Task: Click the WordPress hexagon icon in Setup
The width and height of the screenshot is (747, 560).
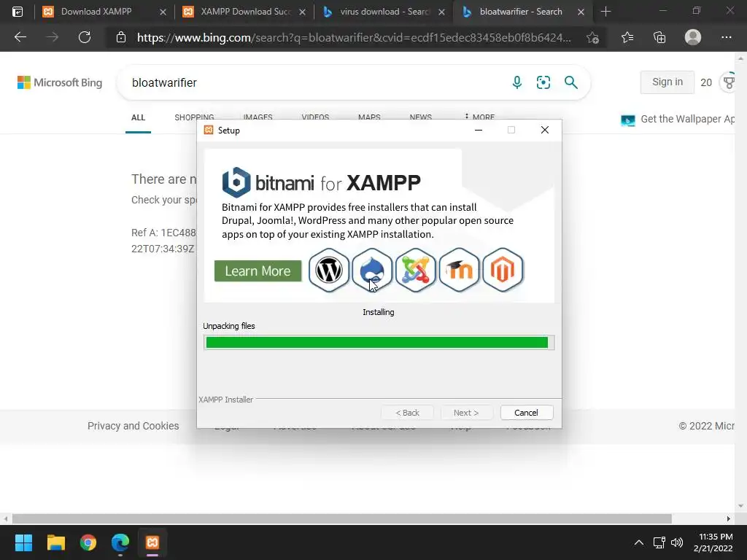Action: click(x=329, y=270)
